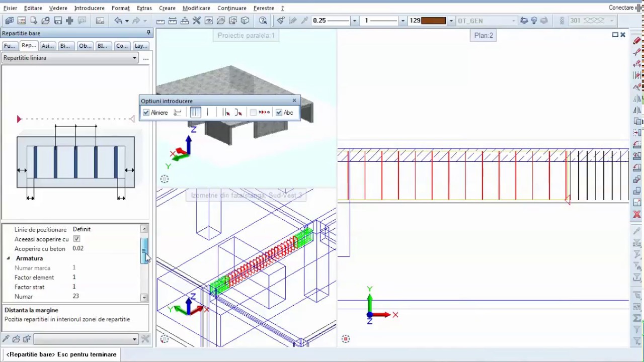Open the Modificare menu
644x362 pixels.
coord(196,8)
